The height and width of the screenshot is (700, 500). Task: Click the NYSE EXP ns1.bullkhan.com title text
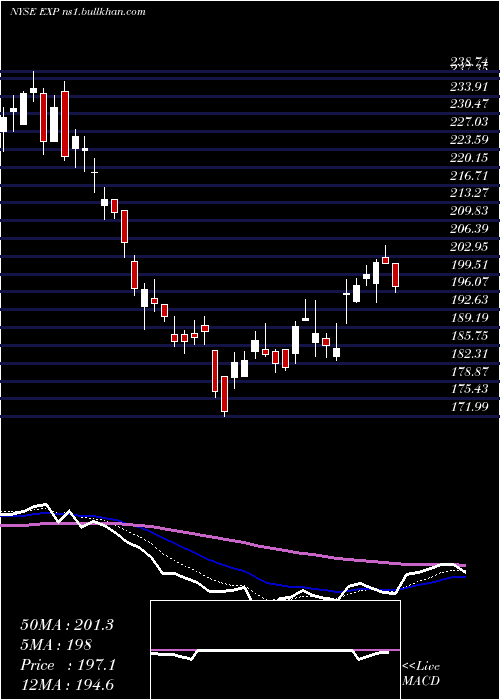pyautogui.click(x=78, y=12)
